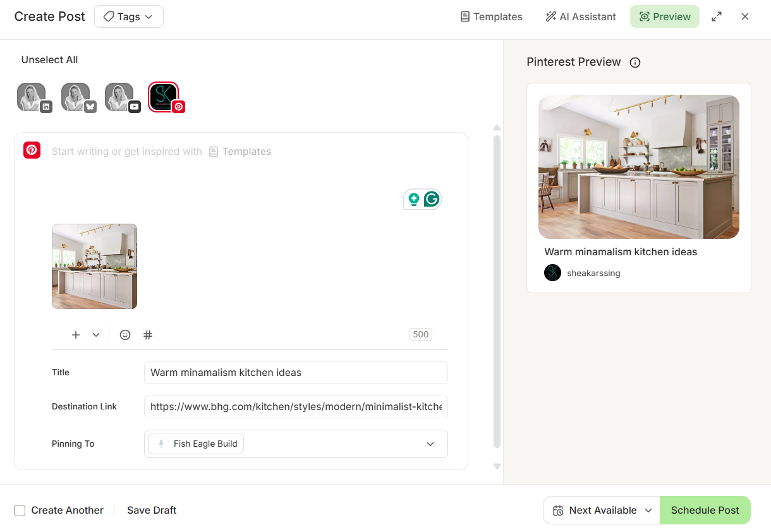
Task: Click the Pinterest icon in the post editor
Action: click(32, 150)
